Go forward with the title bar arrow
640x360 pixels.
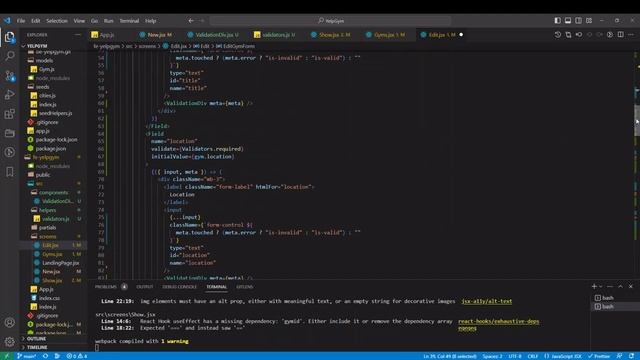click(x=202, y=20)
